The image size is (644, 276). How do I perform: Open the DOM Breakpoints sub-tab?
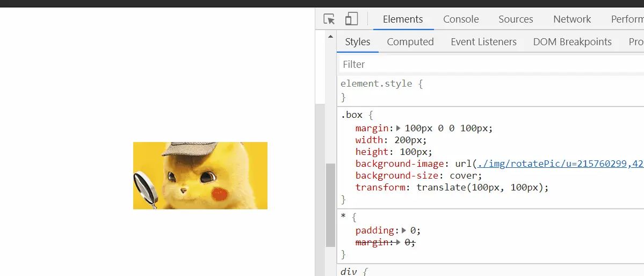point(573,42)
